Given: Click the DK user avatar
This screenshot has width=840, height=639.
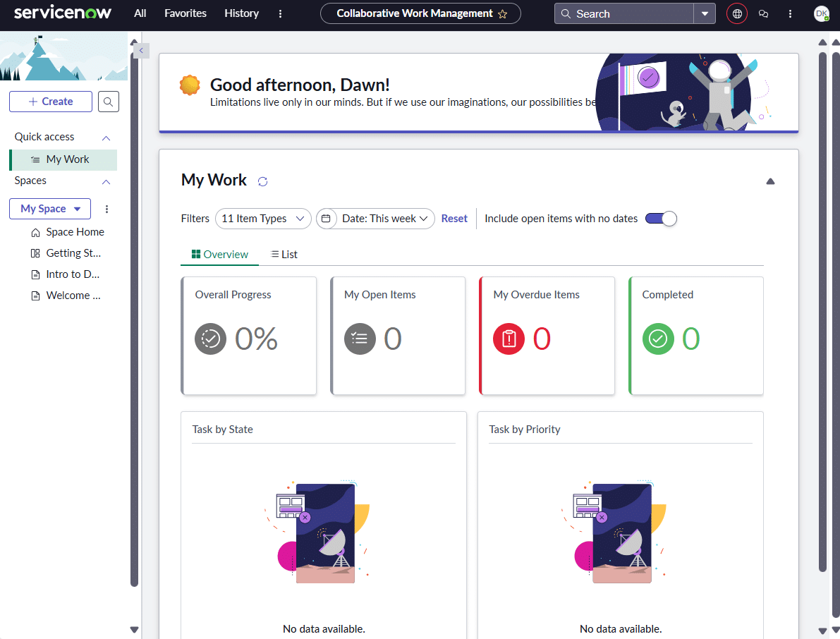Looking at the screenshot, I should click(x=821, y=13).
